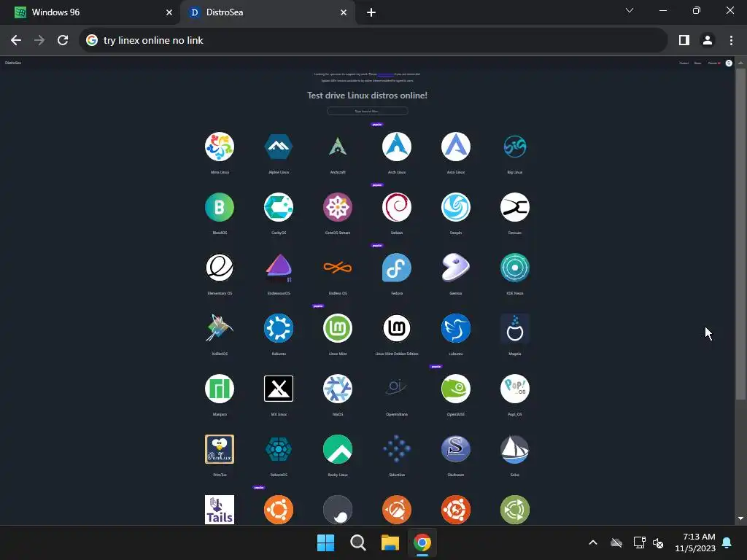Screen dimensions: 747x560
Task: Select the BlendOS green B icon
Action: click(220, 207)
